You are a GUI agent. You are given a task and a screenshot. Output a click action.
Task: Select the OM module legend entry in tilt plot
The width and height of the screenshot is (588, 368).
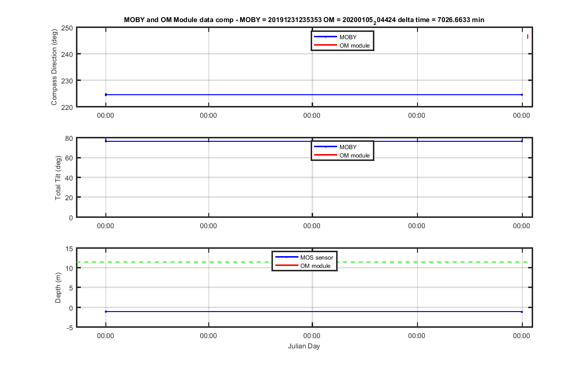click(342, 156)
